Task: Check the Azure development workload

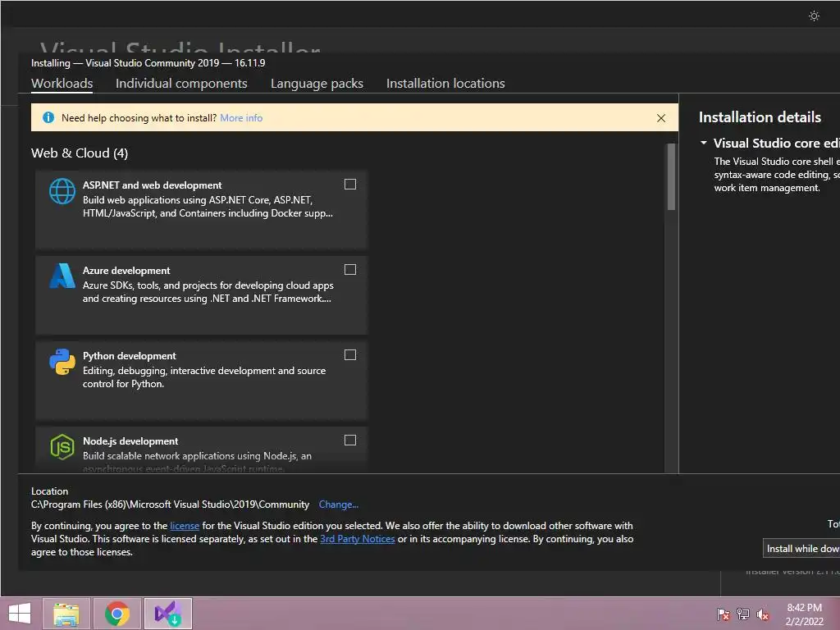Action: 349,269
